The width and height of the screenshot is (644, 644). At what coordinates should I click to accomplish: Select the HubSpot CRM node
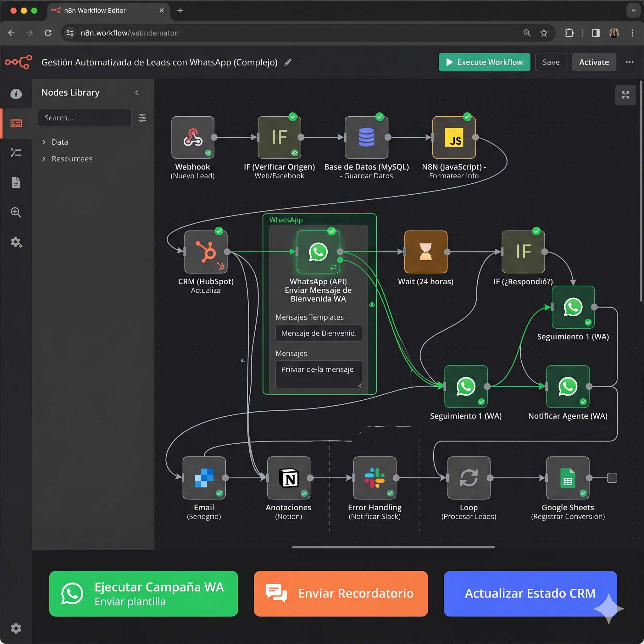[x=206, y=252]
